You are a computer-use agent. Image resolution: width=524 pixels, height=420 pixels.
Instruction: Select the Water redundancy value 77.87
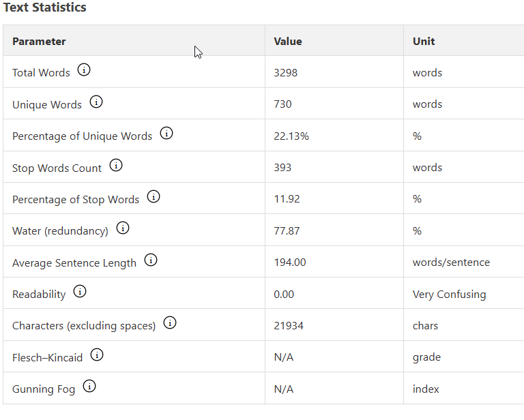(287, 230)
